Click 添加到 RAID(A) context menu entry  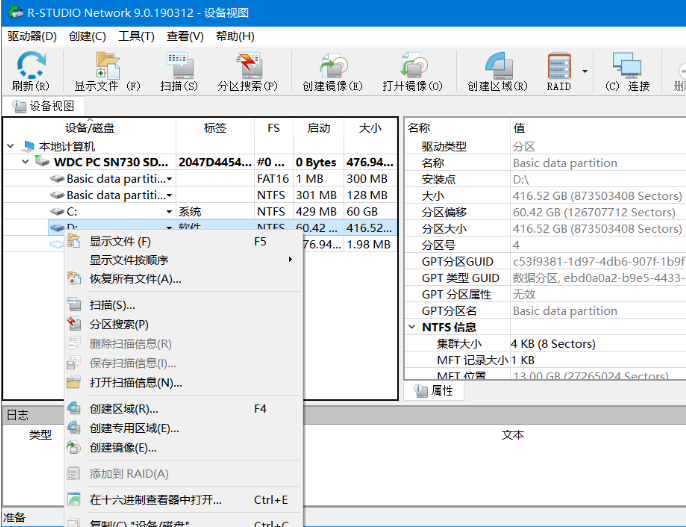tap(184, 474)
